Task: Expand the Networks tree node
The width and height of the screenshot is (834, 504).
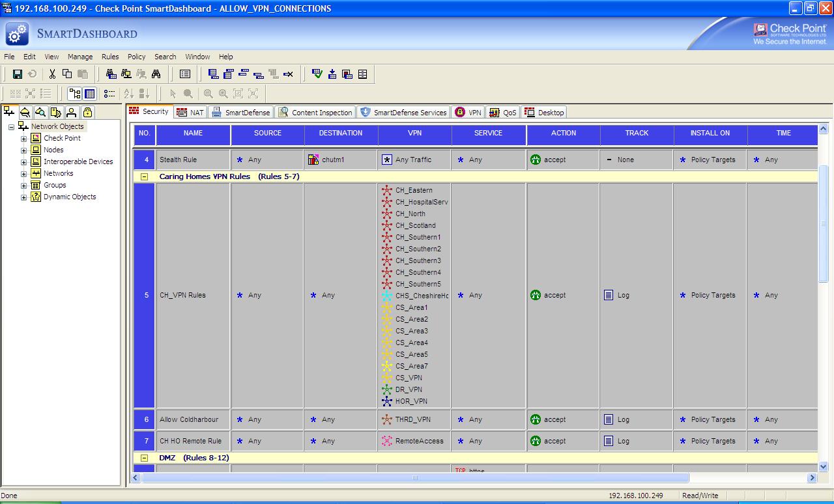Action: click(24, 174)
